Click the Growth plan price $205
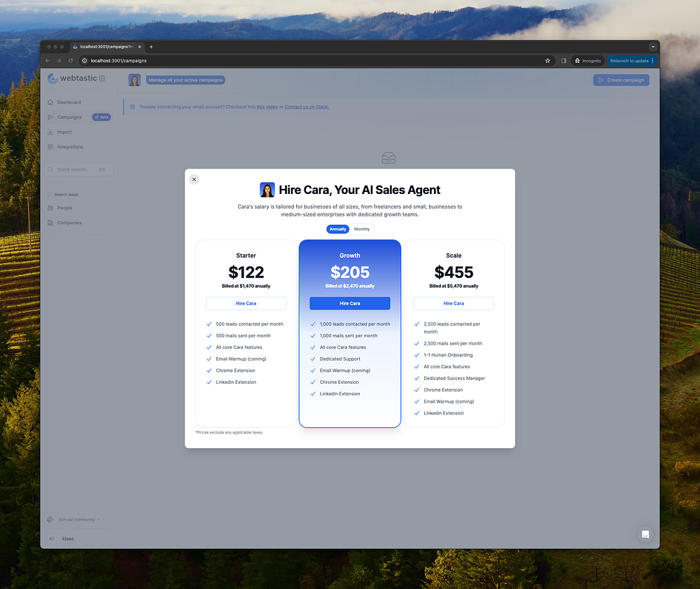Viewport: 700px width, 589px height. tap(350, 272)
